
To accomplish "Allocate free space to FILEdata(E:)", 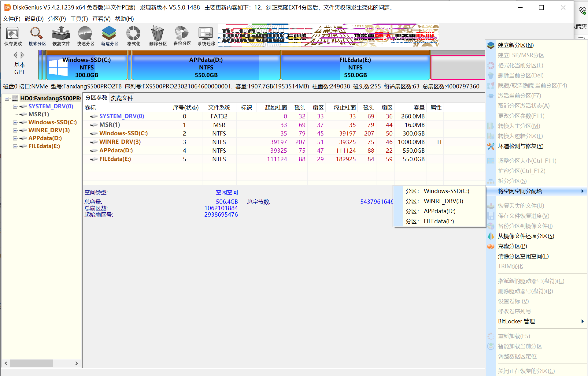I will click(x=439, y=222).
